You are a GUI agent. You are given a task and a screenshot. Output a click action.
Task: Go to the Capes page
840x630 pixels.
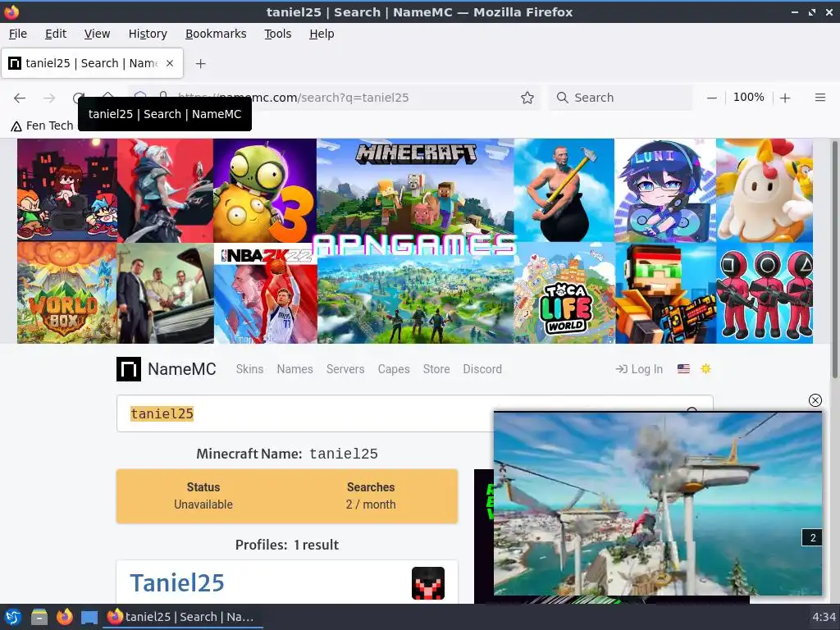pyautogui.click(x=394, y=369)
